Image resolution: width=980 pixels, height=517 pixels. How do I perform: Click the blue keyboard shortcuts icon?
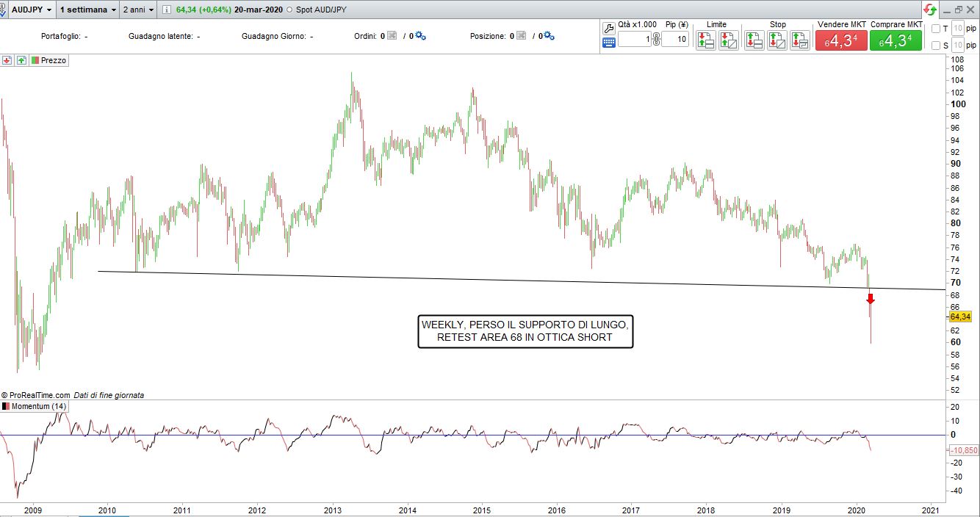[x=608, y=43]
